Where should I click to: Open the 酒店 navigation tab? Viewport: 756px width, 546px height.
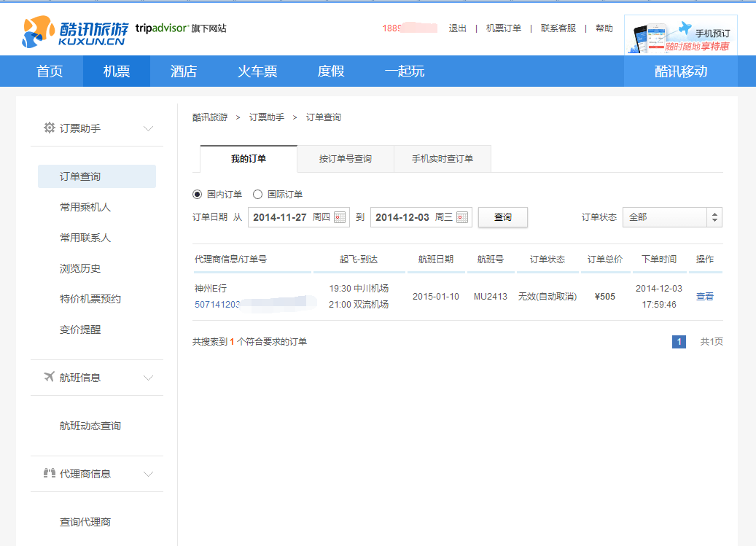[x=184, y=71]
